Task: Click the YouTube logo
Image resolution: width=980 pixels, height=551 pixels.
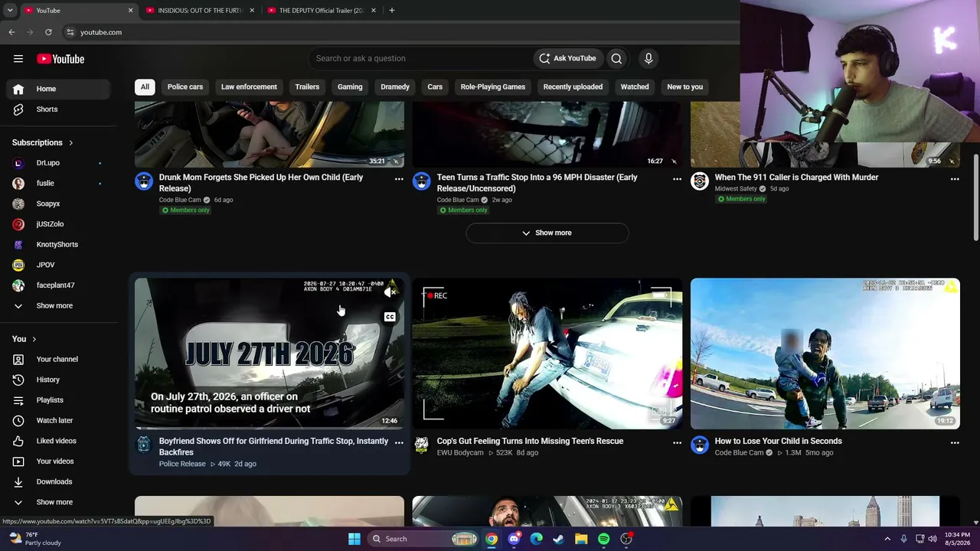Action: tap(60, 59)
